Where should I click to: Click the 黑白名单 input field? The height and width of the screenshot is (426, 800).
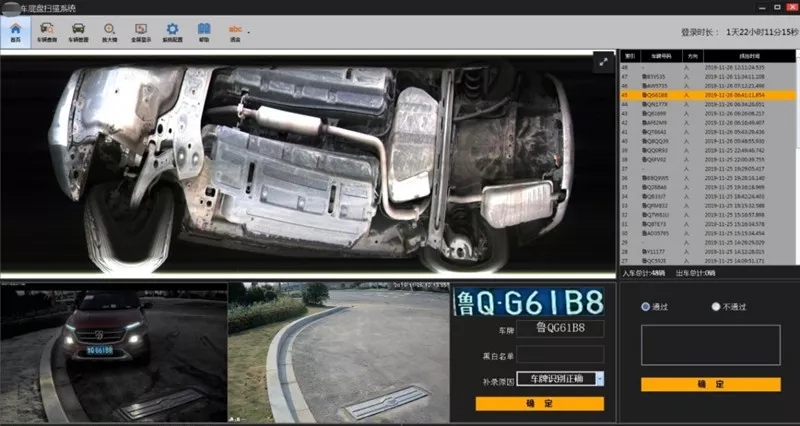(560, 354)
